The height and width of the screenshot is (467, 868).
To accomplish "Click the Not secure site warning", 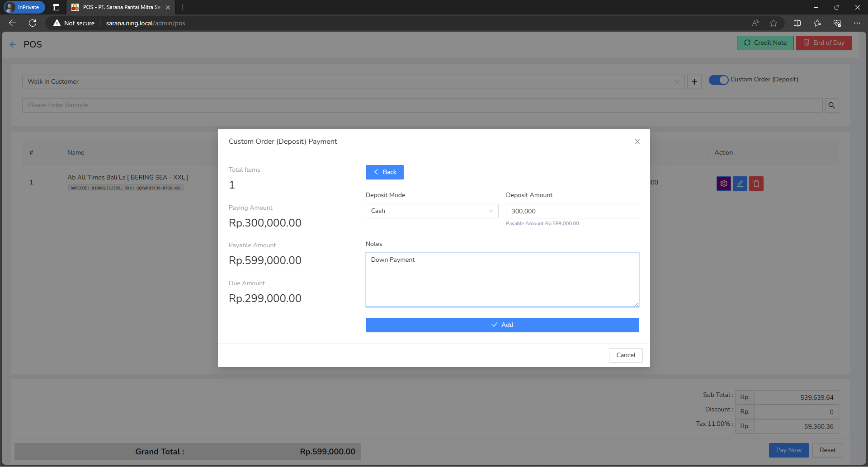I will [x=74, y=23].
